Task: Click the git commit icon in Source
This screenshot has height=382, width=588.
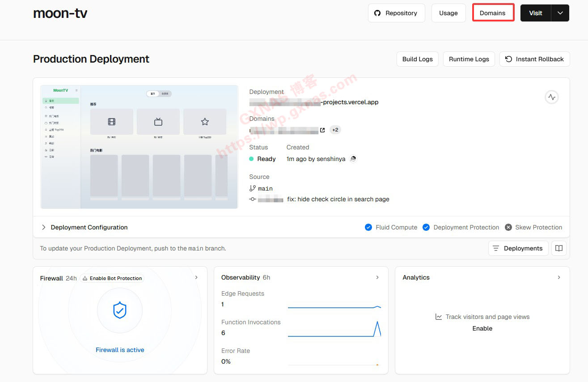Action: point(253,199)
